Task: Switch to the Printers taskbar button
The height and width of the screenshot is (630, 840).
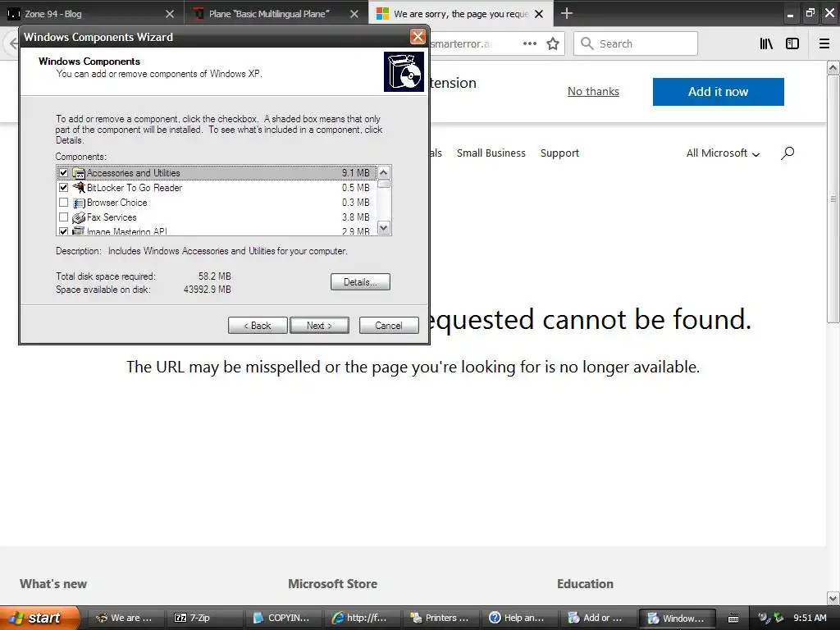Action: coord(441,618)
